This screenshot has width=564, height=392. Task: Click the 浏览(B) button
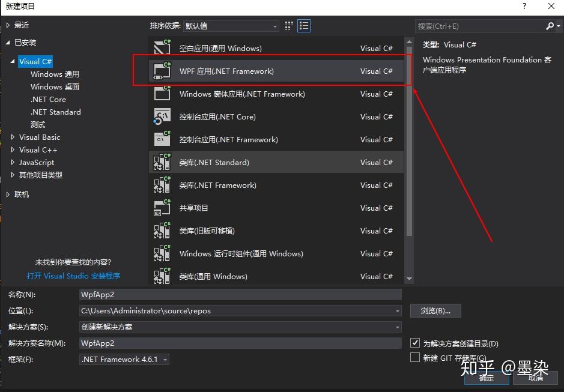(435, 310)
